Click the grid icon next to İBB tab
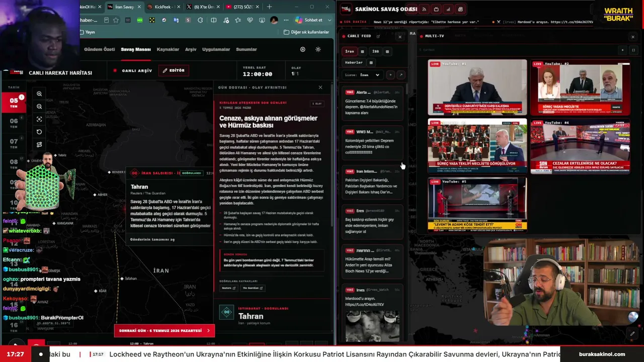Screen dimensions: 644x362 387,51
